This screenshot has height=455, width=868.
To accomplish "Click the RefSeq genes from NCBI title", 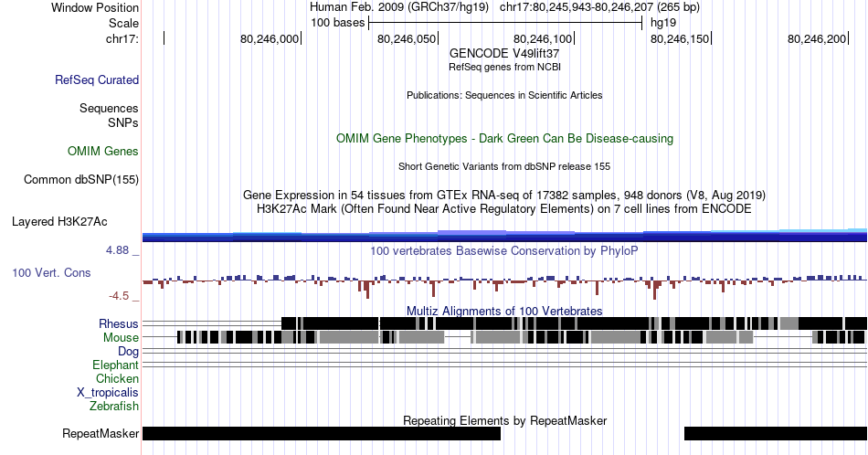I will (x=505, y=67).
